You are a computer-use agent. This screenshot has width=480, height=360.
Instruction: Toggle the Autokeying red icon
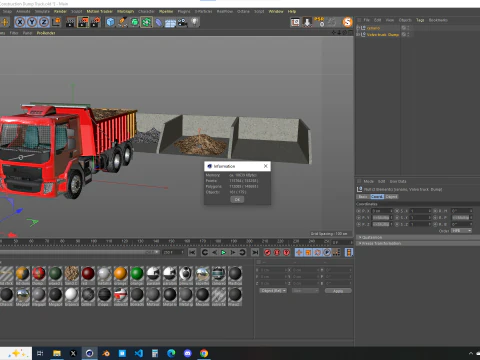pos(277,252)
